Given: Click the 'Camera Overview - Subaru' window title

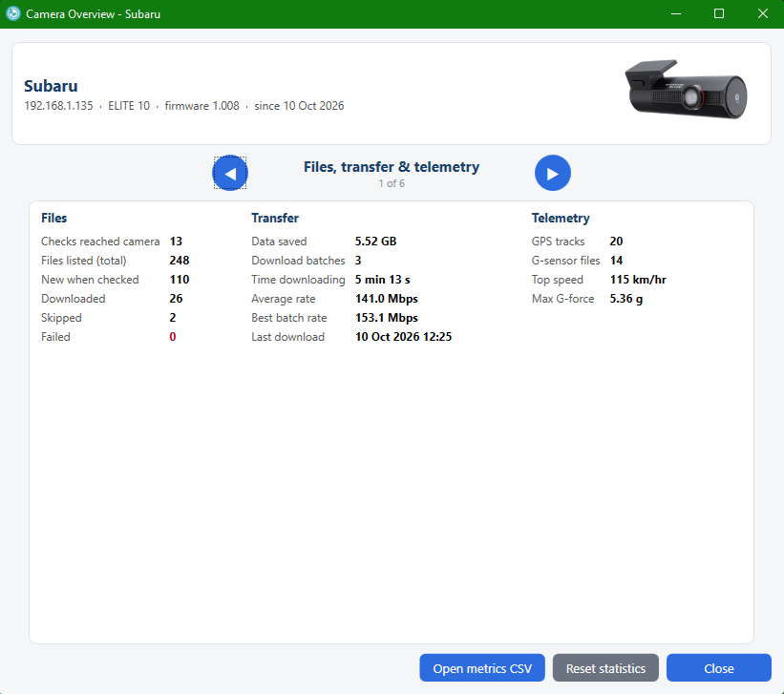Looking at the screenshot, I should coord(93,14).
